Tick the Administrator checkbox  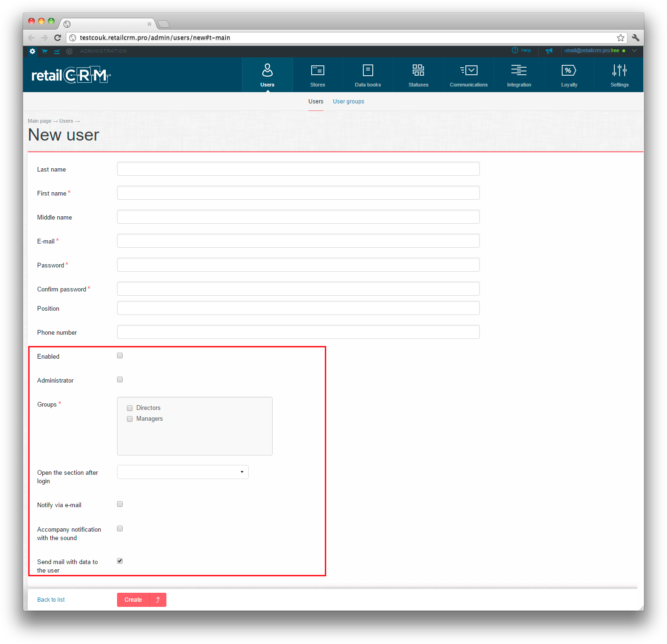click(x=120, y=379)
